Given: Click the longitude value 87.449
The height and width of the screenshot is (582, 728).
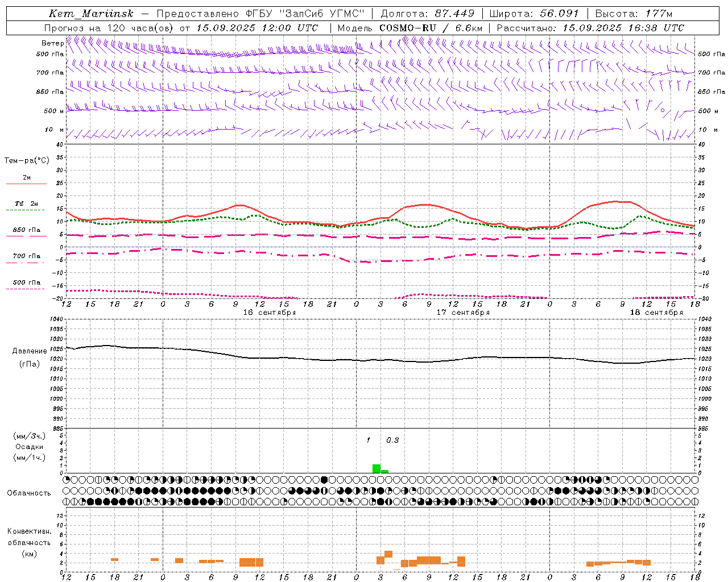Looking at the screenshot, I should [454, 14].
